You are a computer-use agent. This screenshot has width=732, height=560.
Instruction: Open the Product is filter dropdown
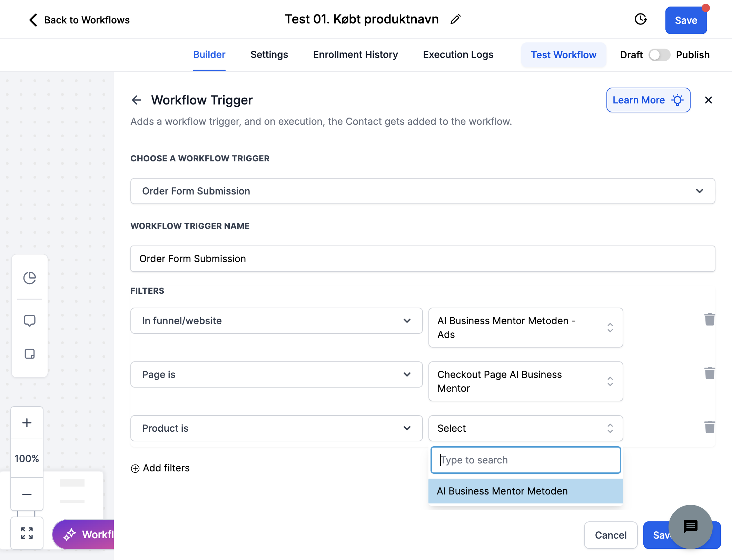point(277,428)
